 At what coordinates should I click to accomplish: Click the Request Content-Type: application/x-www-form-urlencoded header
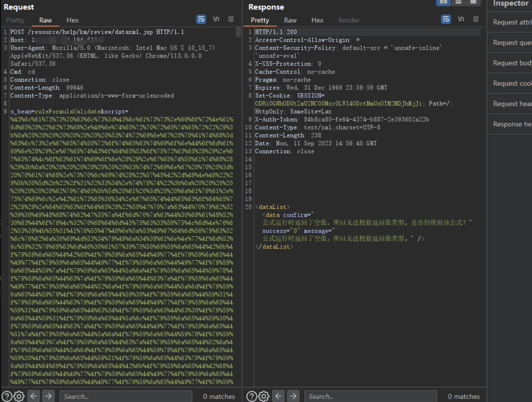[92, 96]
